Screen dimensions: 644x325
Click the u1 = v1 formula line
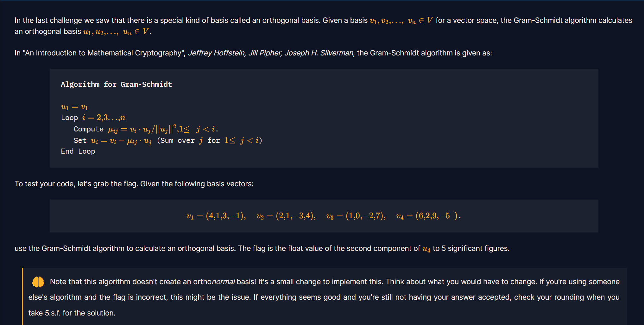(74, 107)
